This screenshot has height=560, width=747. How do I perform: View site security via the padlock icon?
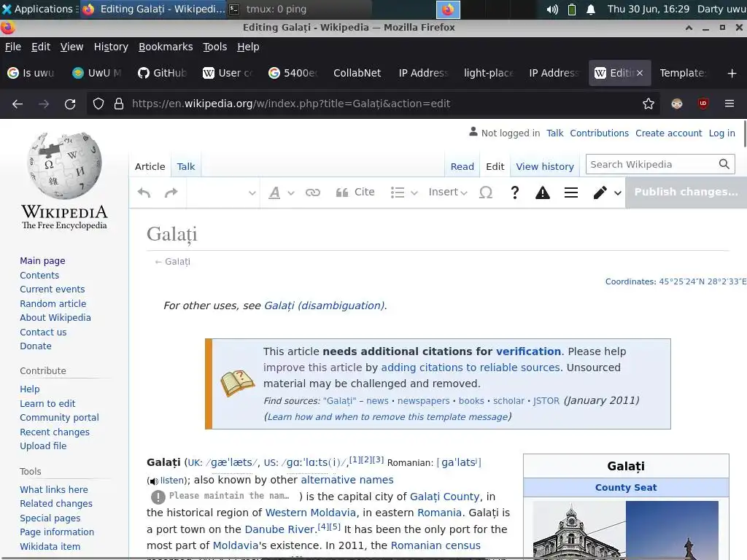point(119,104)
